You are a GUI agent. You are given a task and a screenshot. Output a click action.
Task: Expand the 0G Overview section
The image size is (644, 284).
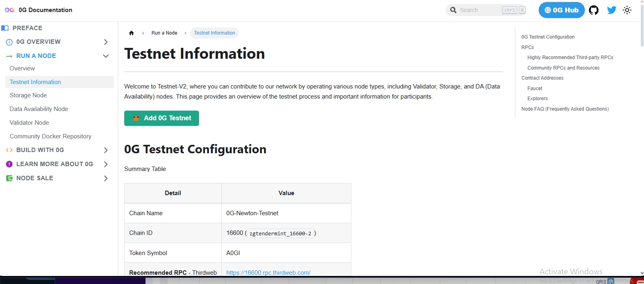pos(106,42)
